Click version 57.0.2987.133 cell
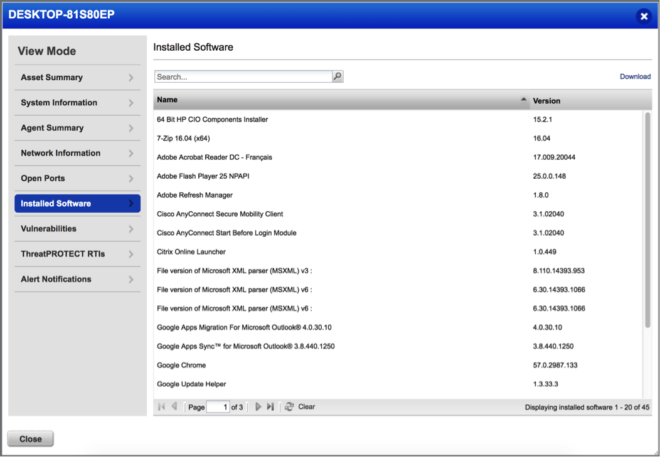 [x=555, y=365]
